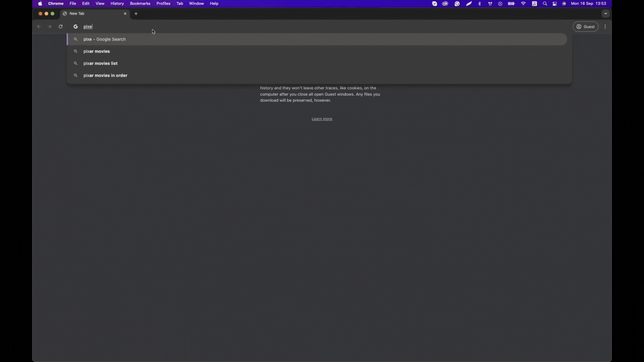Click the play circle icon in the menu bar
This screenshot has width=644, height=362.
tap(500, 4)
